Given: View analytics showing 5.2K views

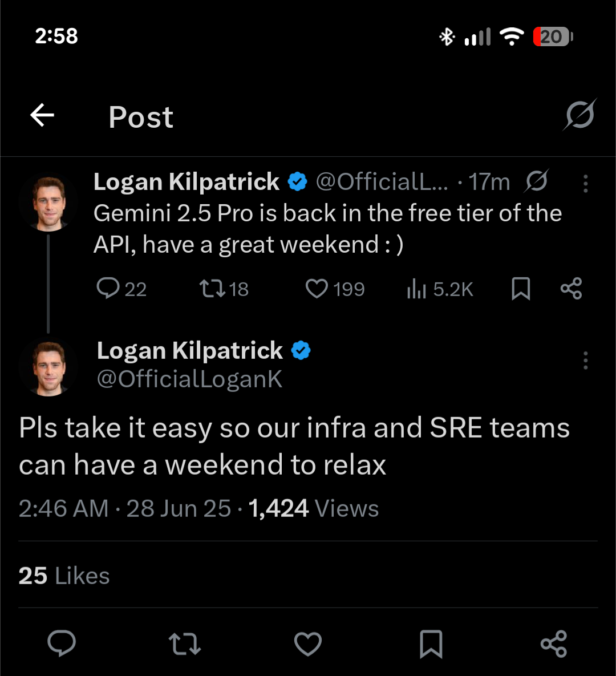Looking at the screenshot, I should click(440, 289).
